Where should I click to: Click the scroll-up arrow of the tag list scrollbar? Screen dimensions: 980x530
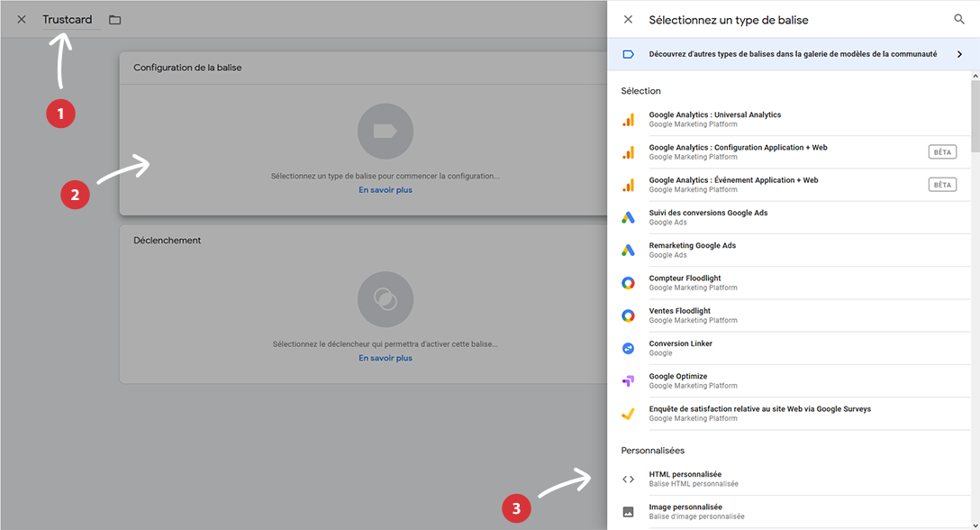(975, 77)
